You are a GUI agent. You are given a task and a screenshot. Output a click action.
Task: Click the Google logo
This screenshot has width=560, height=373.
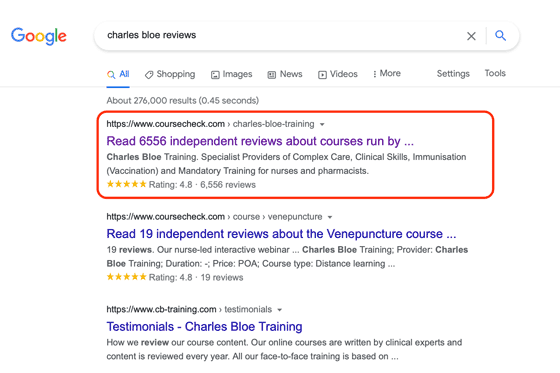click(x=39, y=36)
